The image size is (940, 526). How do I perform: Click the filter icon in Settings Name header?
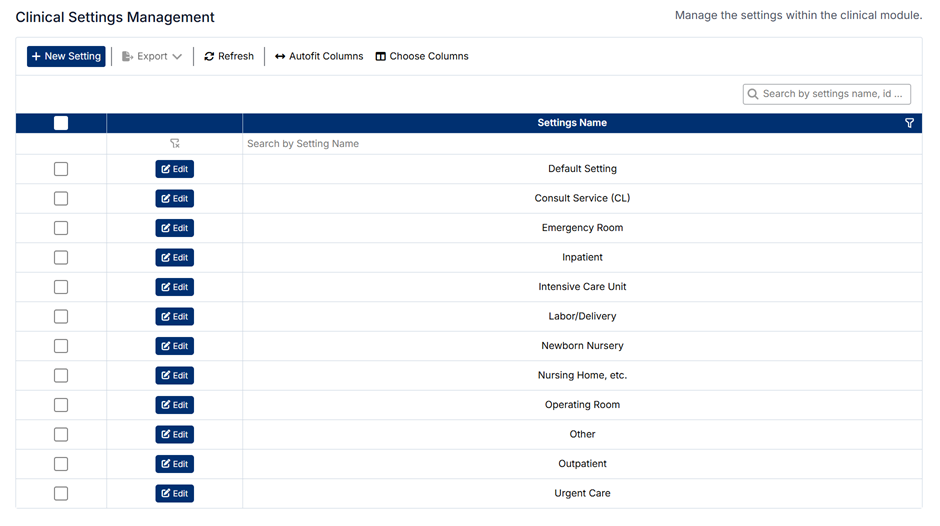[x=909, y=123]
